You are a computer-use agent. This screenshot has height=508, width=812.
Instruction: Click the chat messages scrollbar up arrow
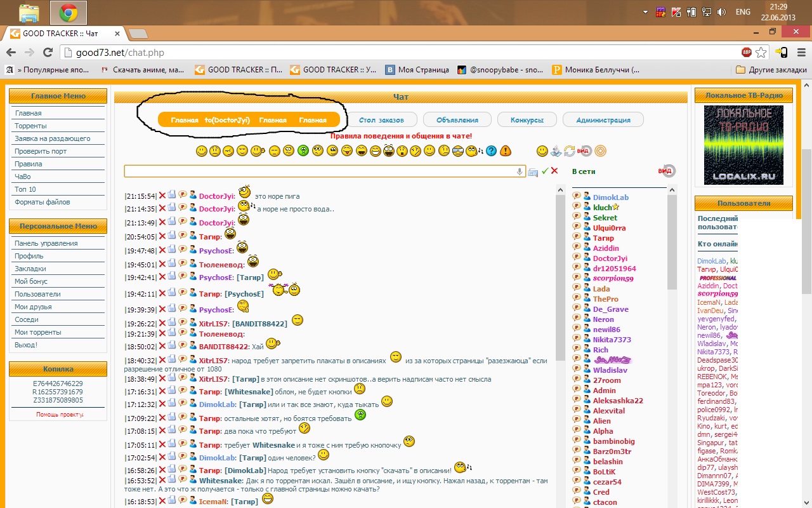point(560,190)
